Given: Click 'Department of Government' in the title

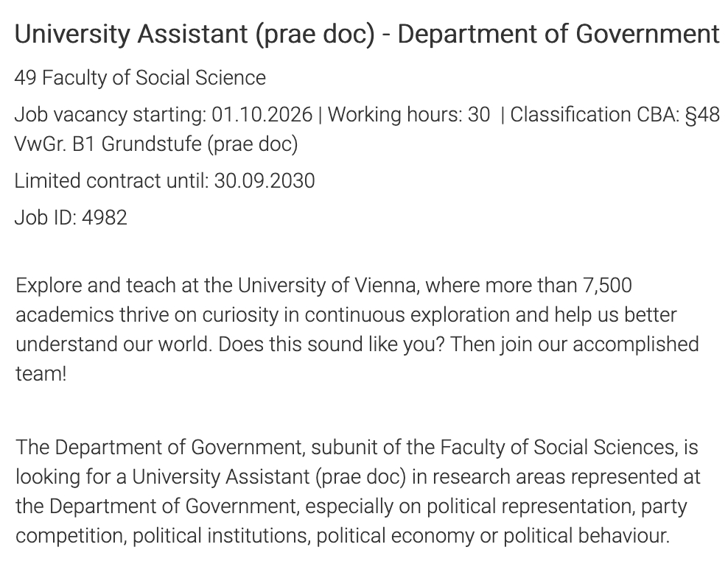Looking at the screenshot, I should coord(558,34).
